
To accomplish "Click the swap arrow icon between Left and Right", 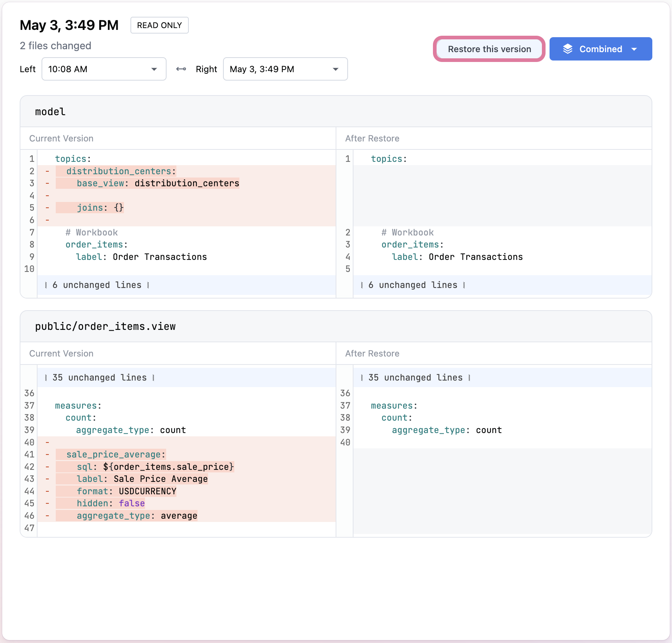I will pos(181,69).
